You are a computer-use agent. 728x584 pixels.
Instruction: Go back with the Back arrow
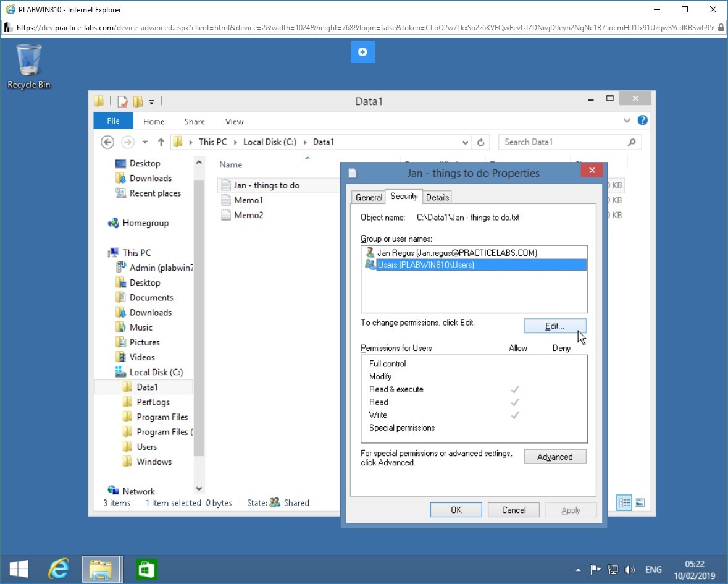tap(107, 142)
